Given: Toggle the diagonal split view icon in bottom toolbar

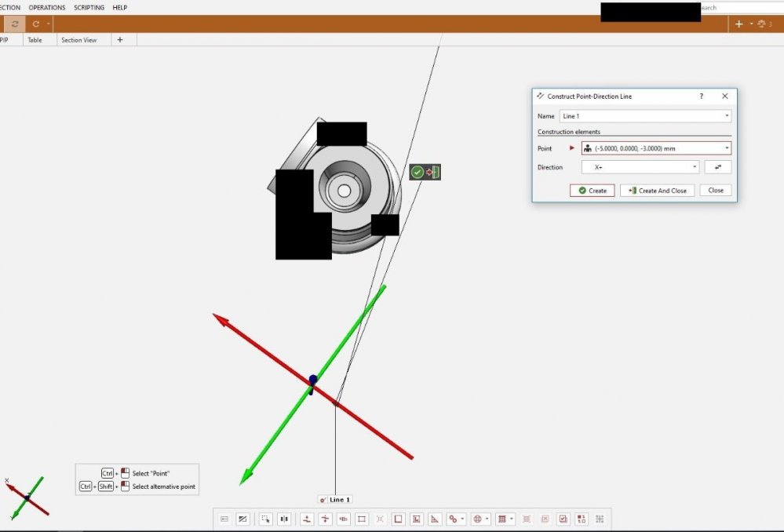Looking at the screenshot, I should click(242, 519).
